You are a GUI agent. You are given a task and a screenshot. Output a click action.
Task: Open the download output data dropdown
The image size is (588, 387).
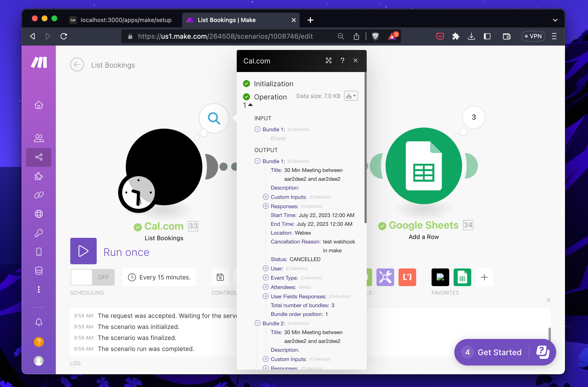pos(351,96)
